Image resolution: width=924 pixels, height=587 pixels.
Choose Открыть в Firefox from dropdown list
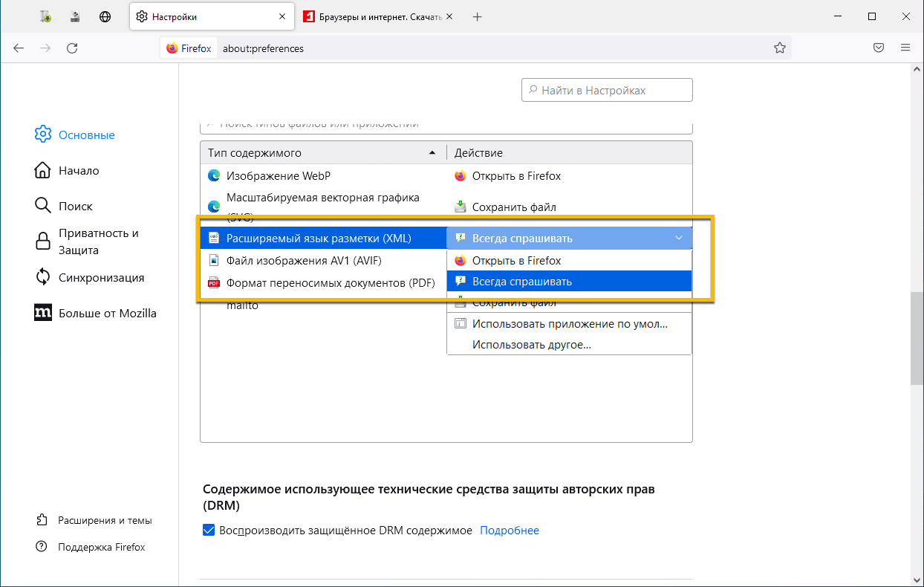pyautogui.click(x=516, y=261)
